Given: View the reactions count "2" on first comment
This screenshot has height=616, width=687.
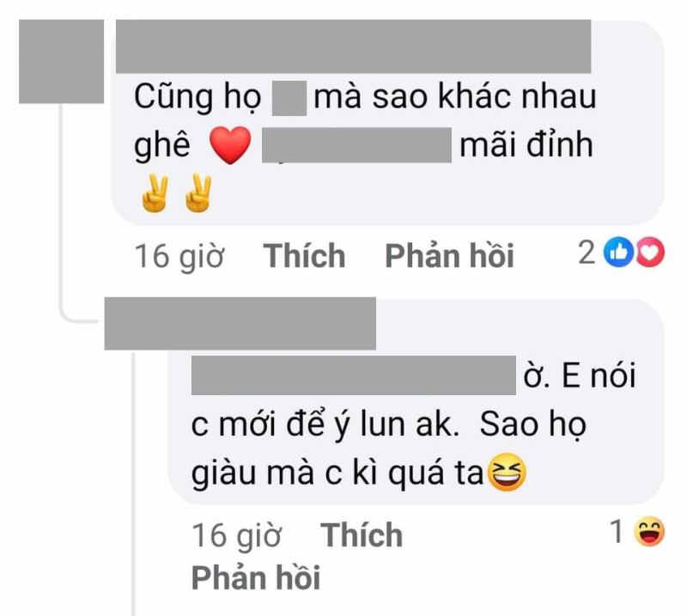Looking at the screenshot, I should [x=587, y=252].
